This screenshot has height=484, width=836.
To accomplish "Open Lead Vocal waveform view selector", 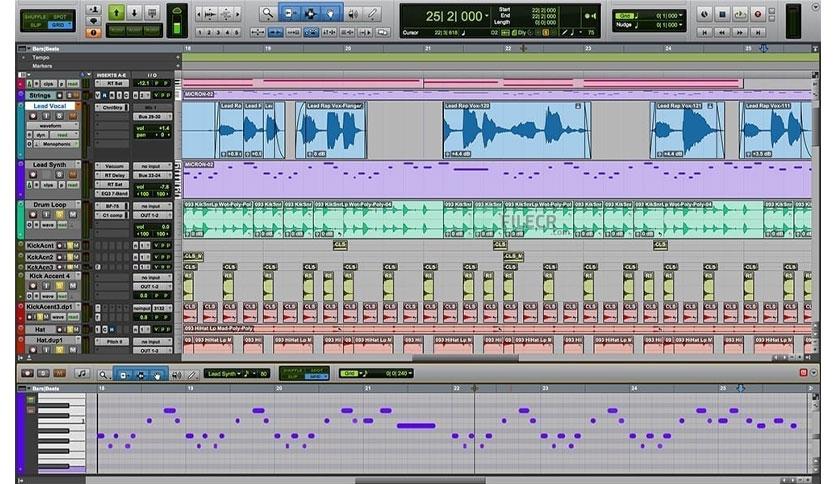I will [x=51, y=126].
